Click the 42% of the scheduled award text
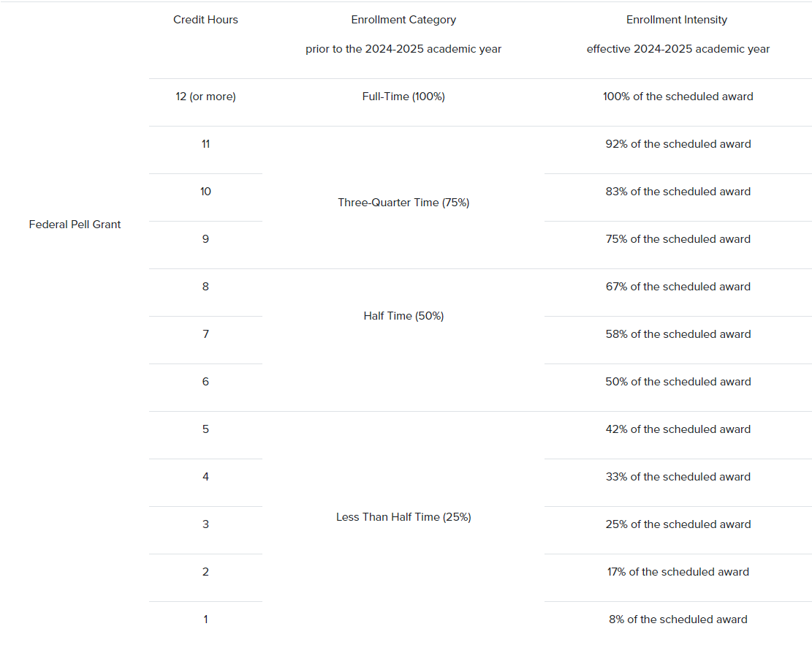 click(x=678, y=429)
